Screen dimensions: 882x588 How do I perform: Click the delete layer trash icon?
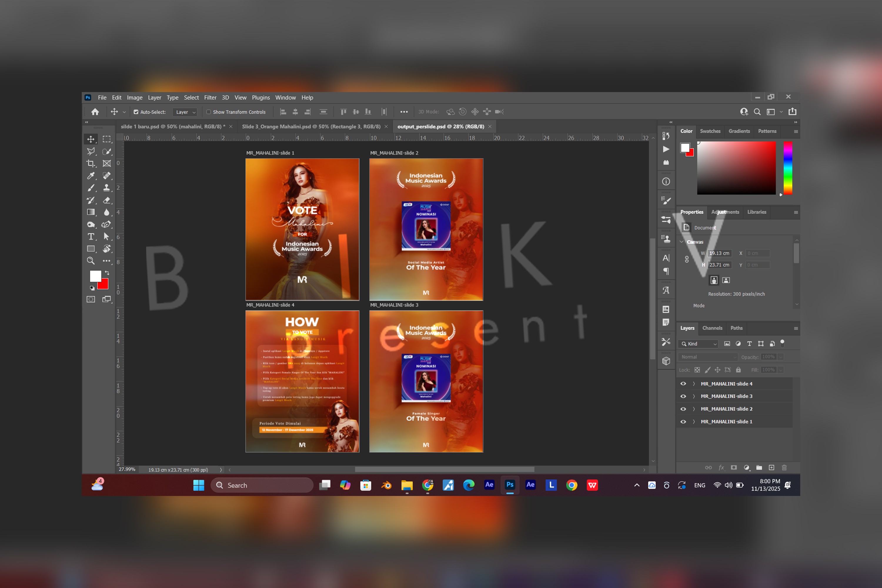point(784,468)
